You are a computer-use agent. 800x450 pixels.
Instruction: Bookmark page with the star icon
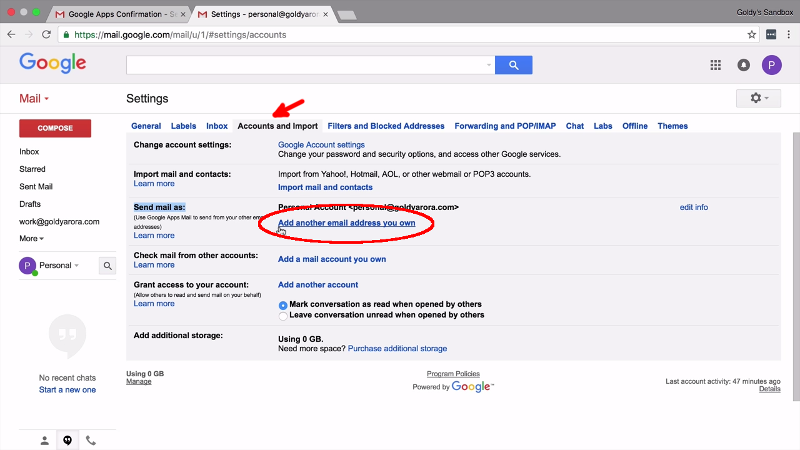[752, 35]
